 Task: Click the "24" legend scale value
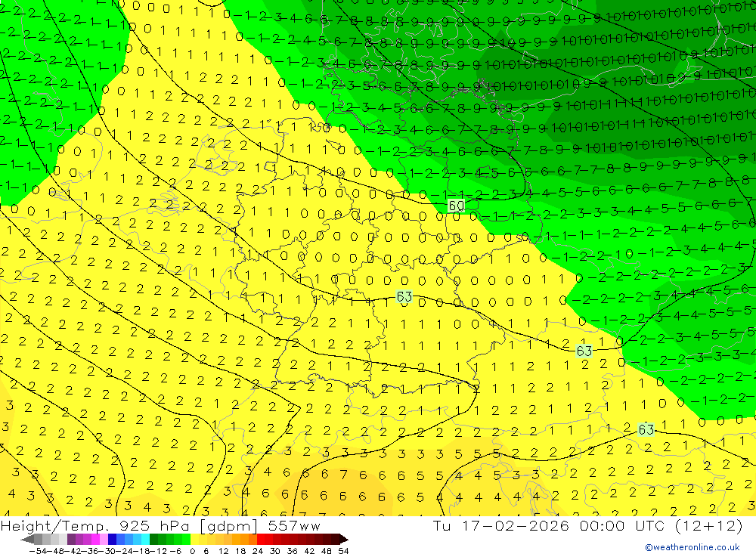tap(258, 551)
